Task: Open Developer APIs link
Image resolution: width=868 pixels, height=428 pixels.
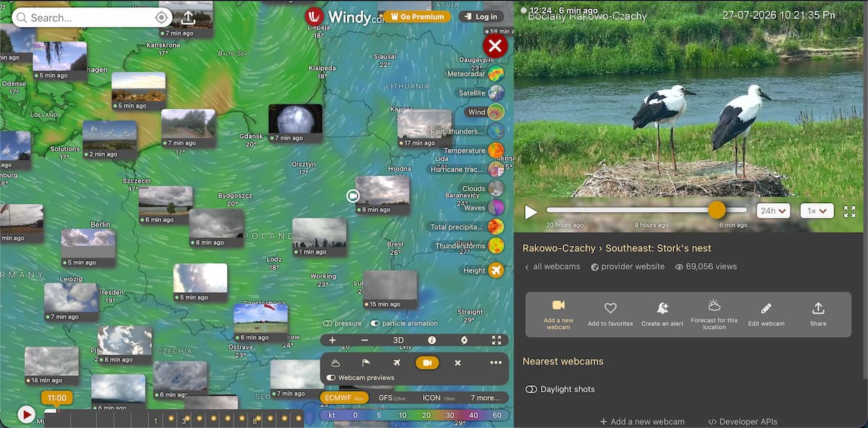Action: coord(743,421)
